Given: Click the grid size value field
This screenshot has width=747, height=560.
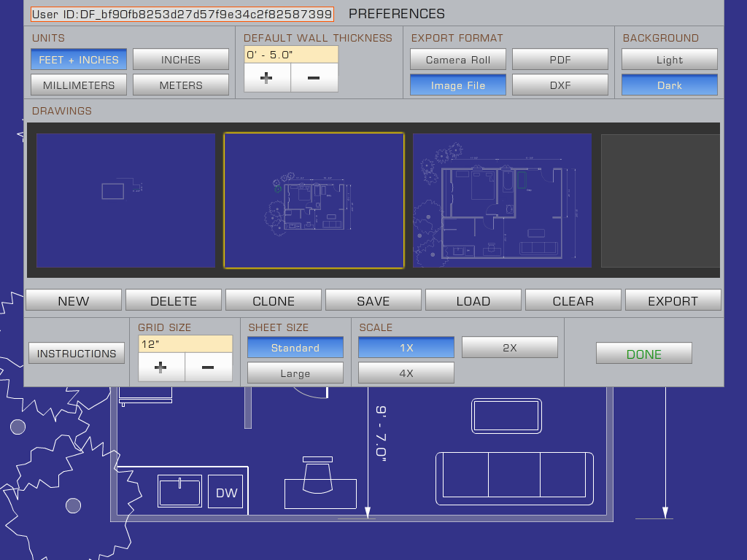Looking at the screenshot, I should click(x=185, y=344).
